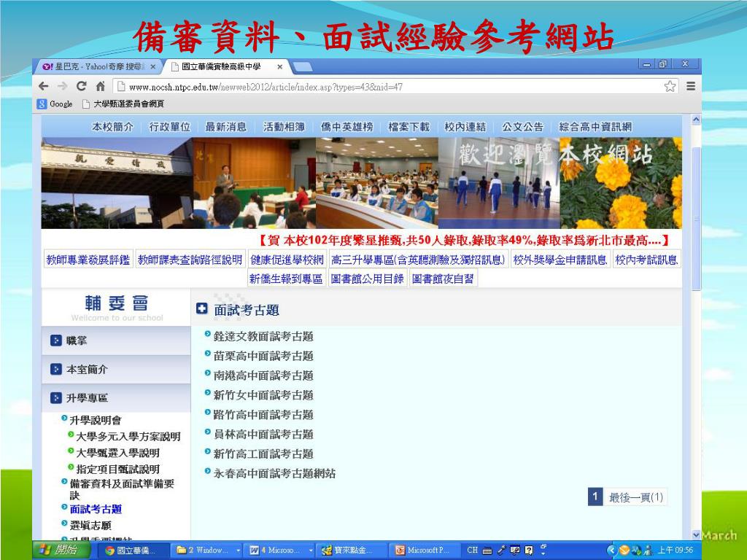Image resolution: width=747 pixels, height=560 pixels.
Task: Go back with the browser back arrow
Action: [x=43, y=86]
